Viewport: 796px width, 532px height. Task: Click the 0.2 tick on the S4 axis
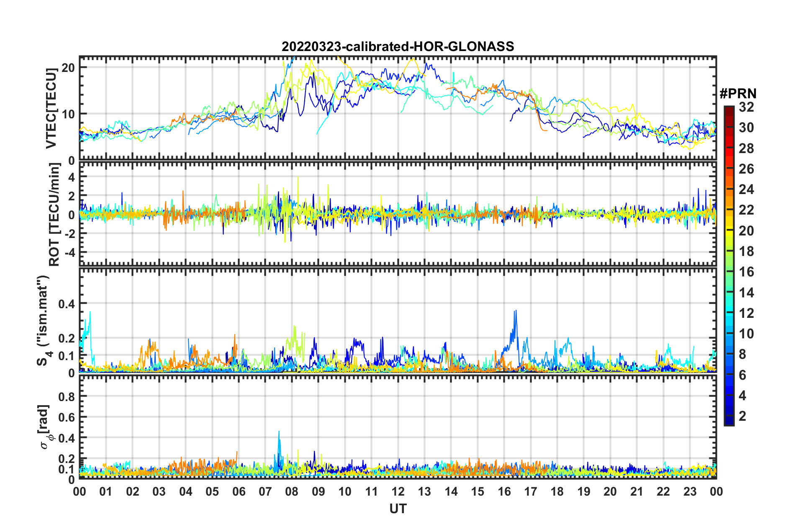coord(67,338)
